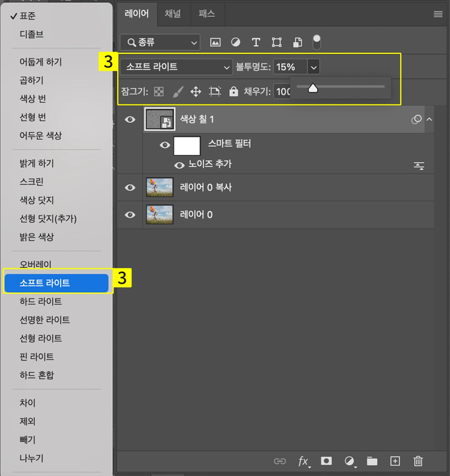Toggle visibility of 스마트 필터
Viewport: 450px width, 476px height.
click(x=165, y=145)
